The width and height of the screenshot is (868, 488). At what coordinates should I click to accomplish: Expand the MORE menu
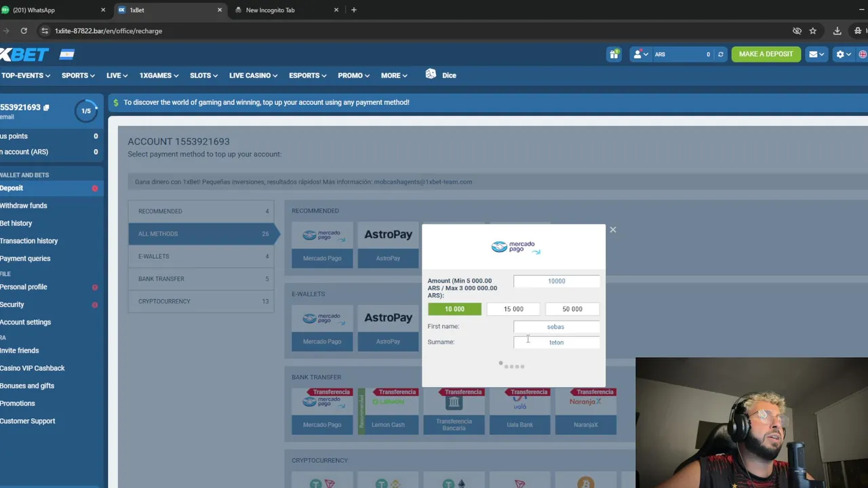click(x=394, y=75)
